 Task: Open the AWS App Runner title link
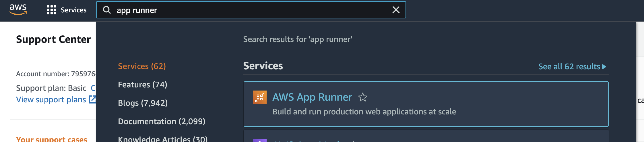[312, 97]
